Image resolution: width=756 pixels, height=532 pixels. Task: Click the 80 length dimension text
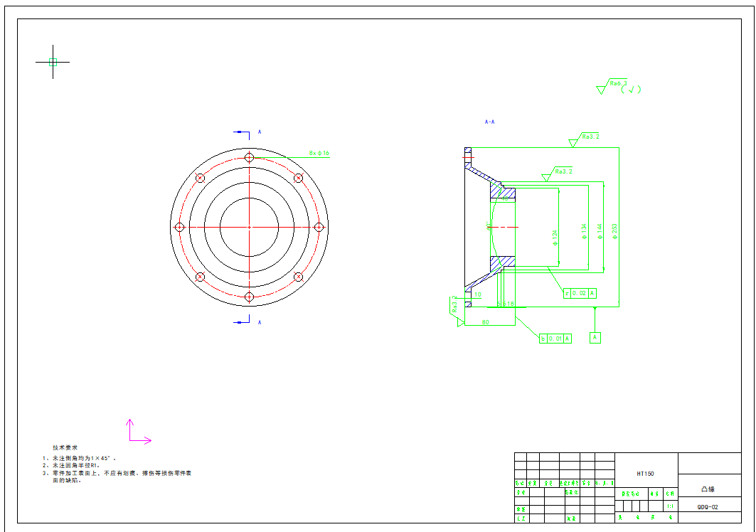(486, 322)
